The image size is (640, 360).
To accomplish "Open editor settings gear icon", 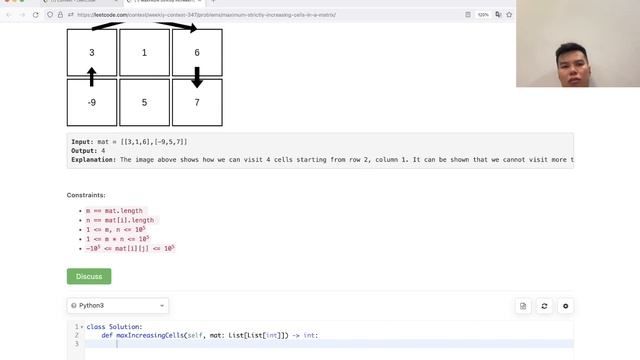I will 566,306.
